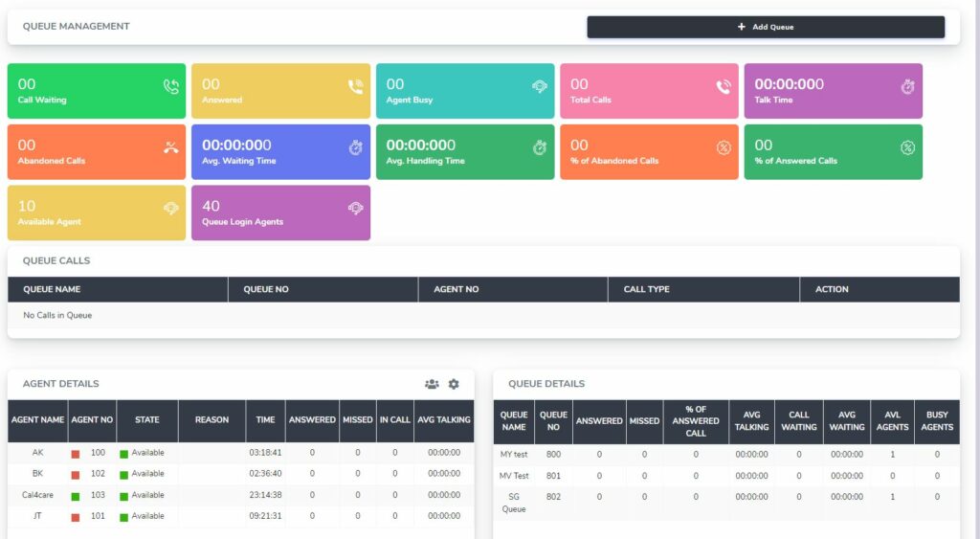Click the Abandoned Calls hangup icon
Viewport: 980px width, 539px height.
170,147
